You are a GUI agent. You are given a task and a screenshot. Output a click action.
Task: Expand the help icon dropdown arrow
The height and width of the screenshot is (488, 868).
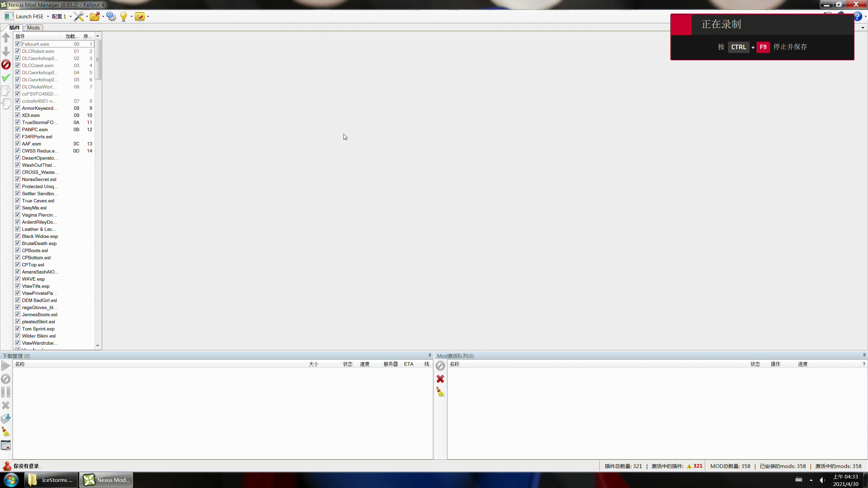coord(866,17)
